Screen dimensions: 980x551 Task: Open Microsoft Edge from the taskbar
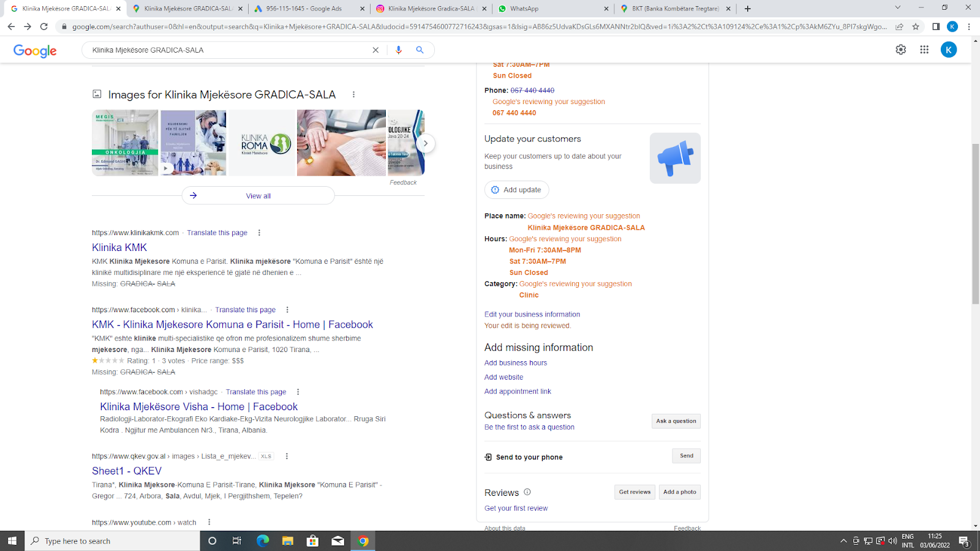point(263,541)
